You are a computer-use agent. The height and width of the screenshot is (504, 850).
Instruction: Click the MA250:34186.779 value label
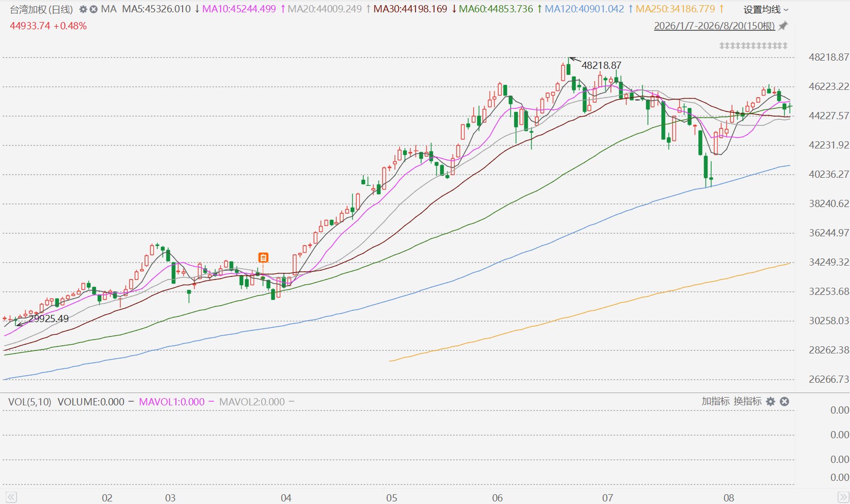676,9
